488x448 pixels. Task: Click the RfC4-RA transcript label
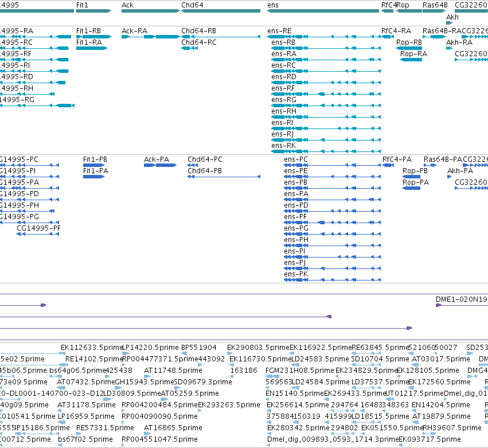[x=396, y=31]
